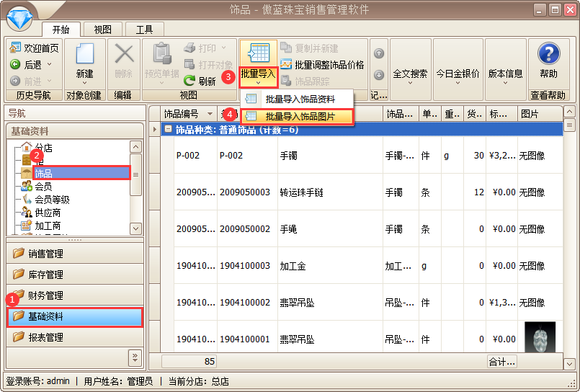Collapse the 饰品种类: 普通饰品 group

169,129
